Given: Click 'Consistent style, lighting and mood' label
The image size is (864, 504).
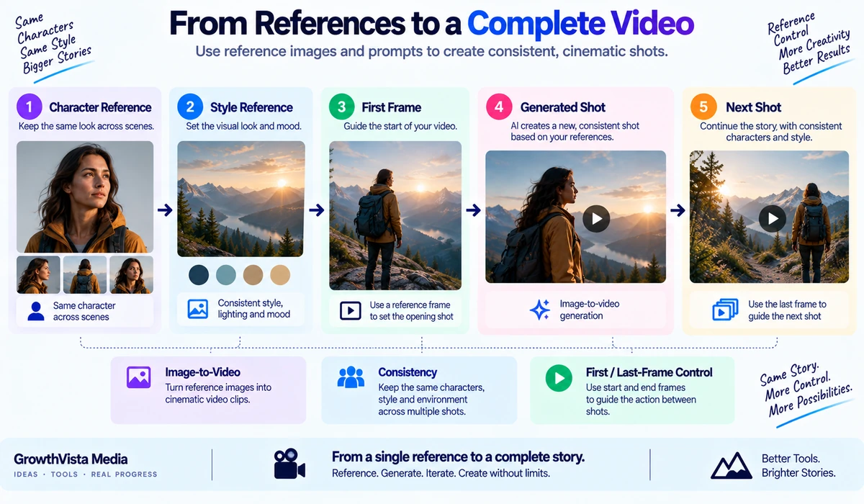Looking at the screenshot, I should pos(254,309).
